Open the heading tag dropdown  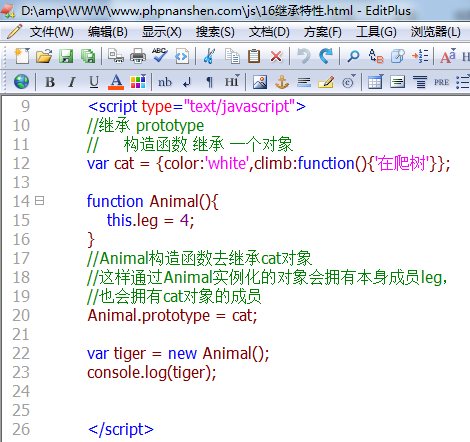(x=232, y=82)
